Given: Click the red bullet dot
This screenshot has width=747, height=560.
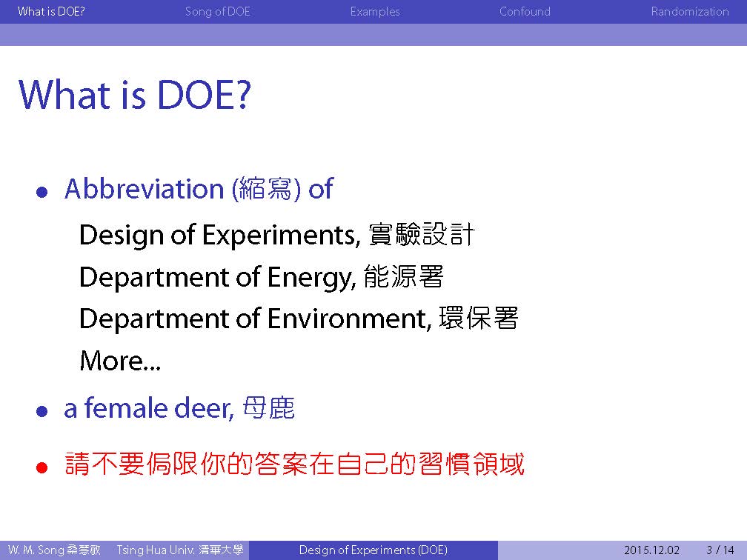Looking at the screenshot, I should coord(42,467).
